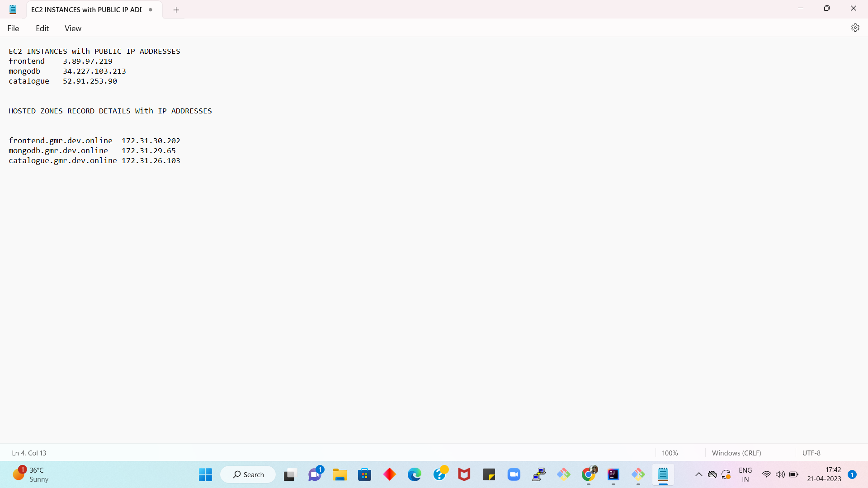Open File Explorer from the taskbar
This screenshot has height=488, width=868.
[x=340, y=474]
